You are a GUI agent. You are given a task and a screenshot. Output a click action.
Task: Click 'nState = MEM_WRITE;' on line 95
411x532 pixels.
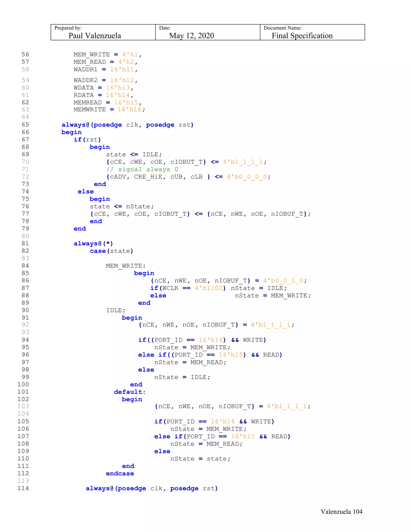click(192, 347)
